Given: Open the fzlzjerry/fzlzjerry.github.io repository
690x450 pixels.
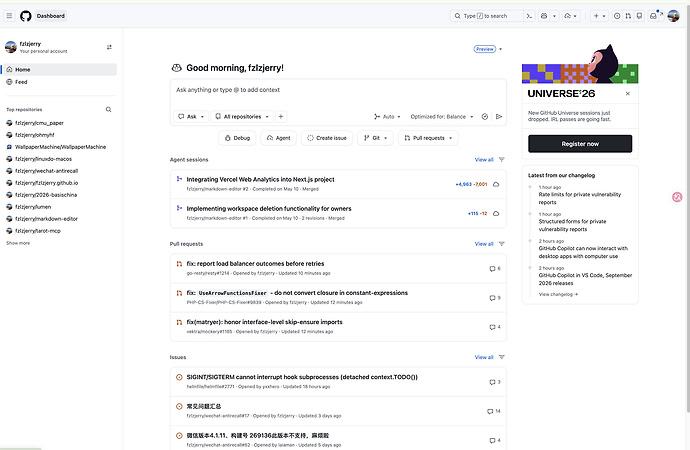Looking at the screenshot, I should 46,183.
